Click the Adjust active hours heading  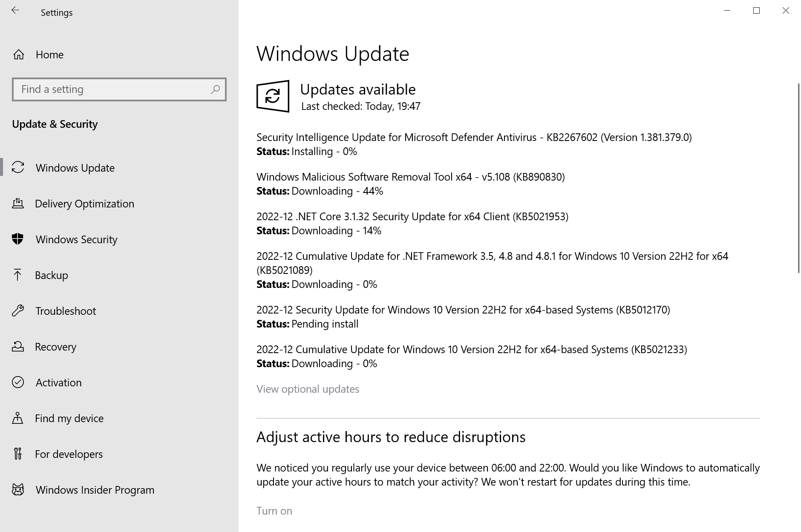(391, 437)
